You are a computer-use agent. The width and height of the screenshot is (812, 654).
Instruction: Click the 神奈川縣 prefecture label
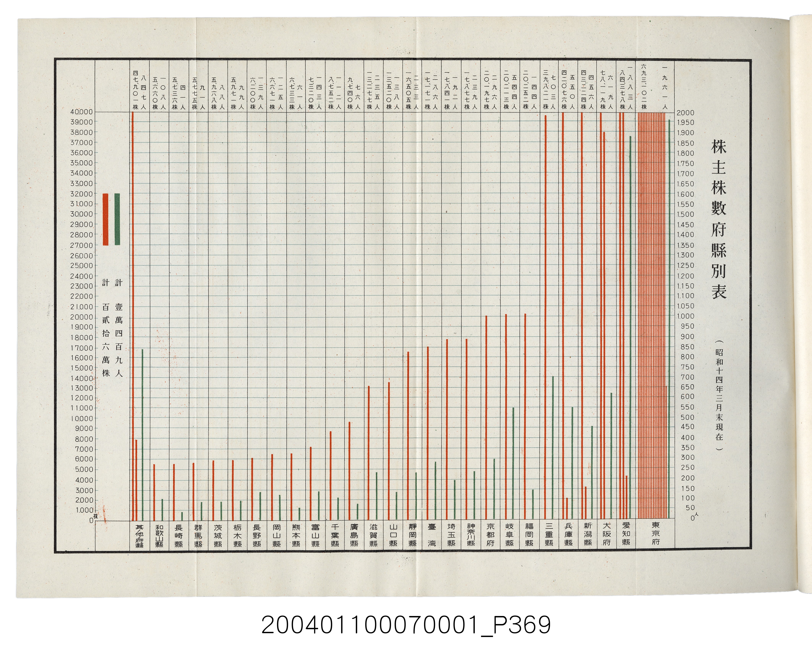pos(471,535)
